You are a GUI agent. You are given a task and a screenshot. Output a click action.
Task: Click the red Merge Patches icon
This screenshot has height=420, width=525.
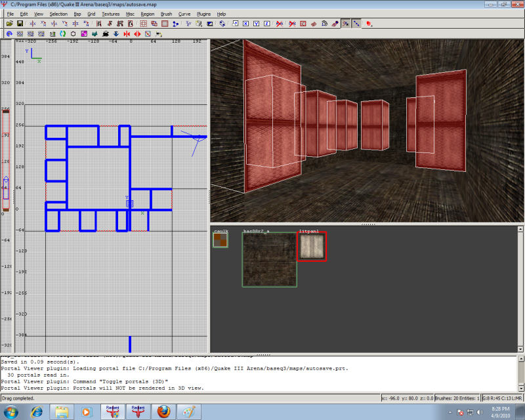127,34
